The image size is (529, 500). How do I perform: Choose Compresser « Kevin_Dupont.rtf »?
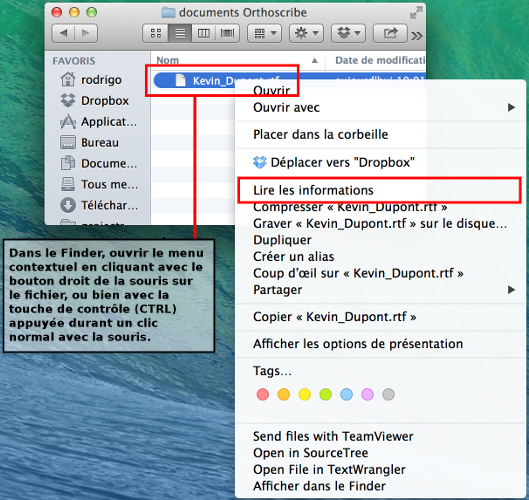pos(381,206)
